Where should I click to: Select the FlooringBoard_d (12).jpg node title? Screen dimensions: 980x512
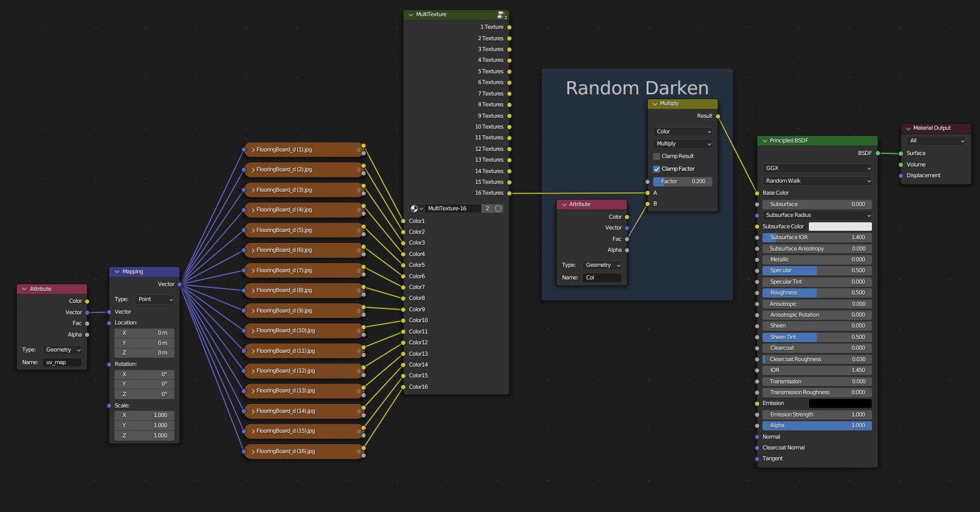coord(285,371)
